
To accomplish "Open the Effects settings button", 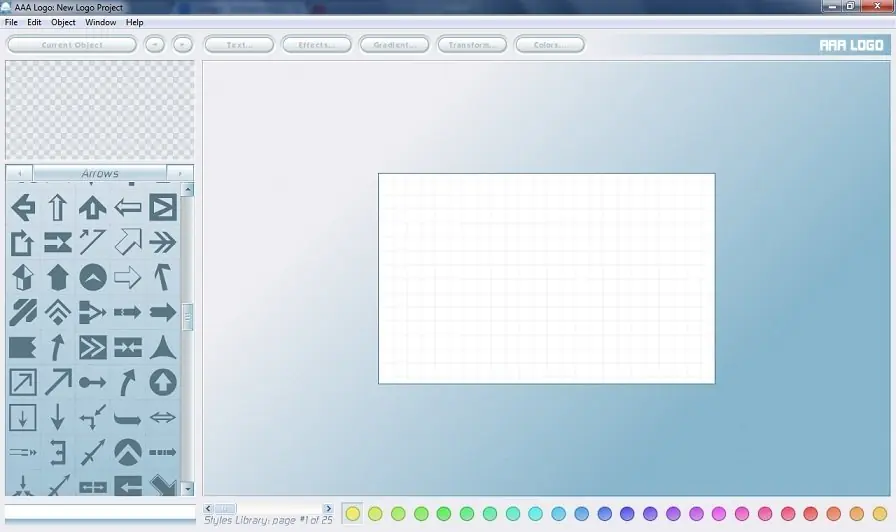I will [x=317, y=45].
